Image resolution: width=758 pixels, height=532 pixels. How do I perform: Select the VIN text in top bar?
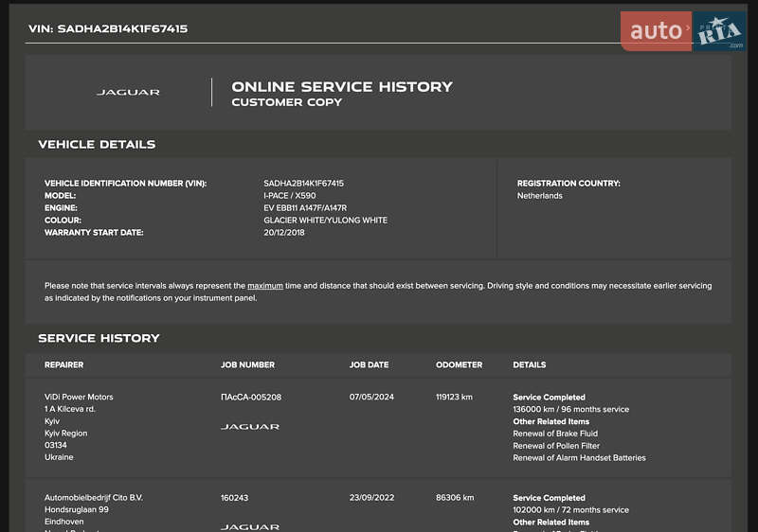(108, 28)
